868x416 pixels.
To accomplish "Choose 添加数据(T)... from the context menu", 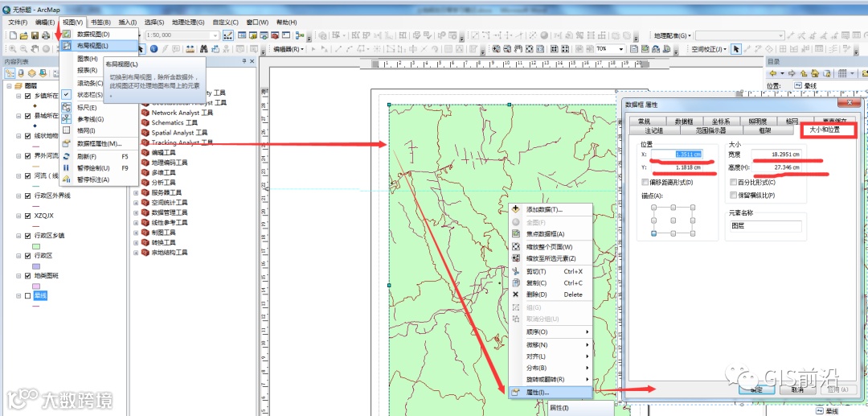I will tap(551, 210).
